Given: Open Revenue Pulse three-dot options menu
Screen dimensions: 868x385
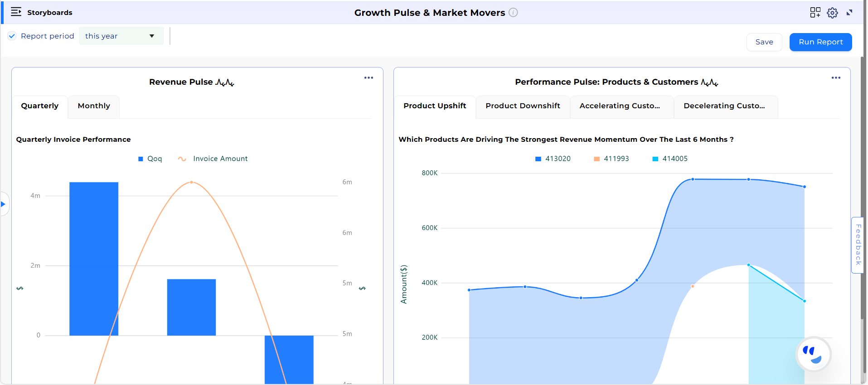Looking at the screenshot, I should tap(369, 78).
